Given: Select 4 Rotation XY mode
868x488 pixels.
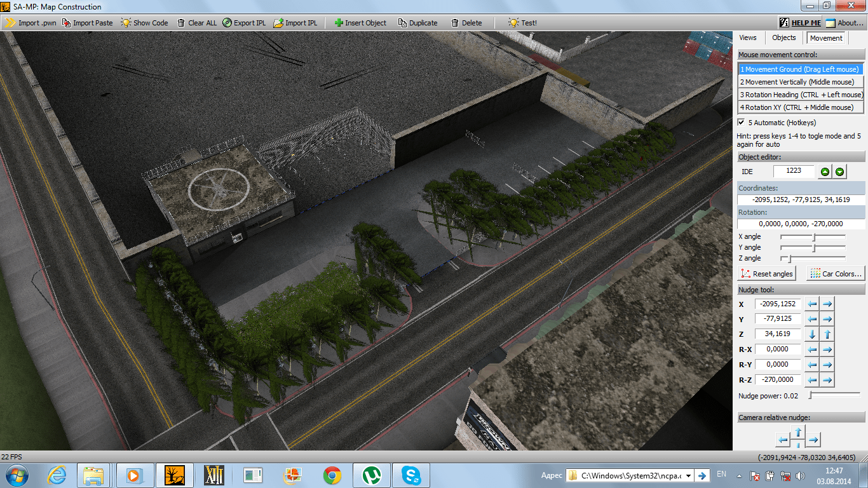Looking at the screenshot, I should coord(801,107).
